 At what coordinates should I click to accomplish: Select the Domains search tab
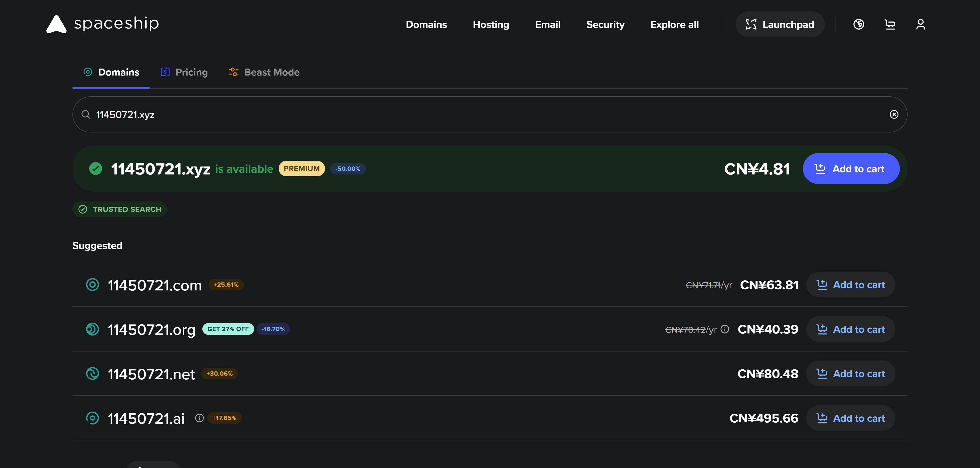pos(111,72)
